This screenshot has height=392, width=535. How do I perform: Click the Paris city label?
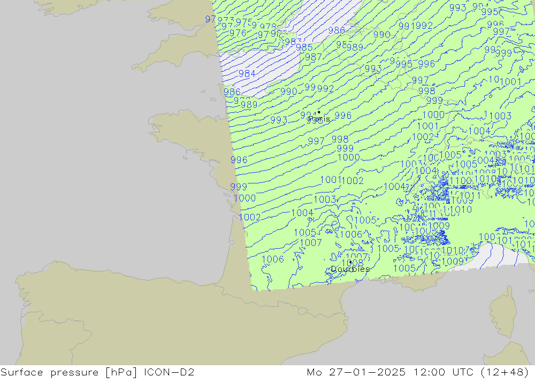[x=319, y=119]
